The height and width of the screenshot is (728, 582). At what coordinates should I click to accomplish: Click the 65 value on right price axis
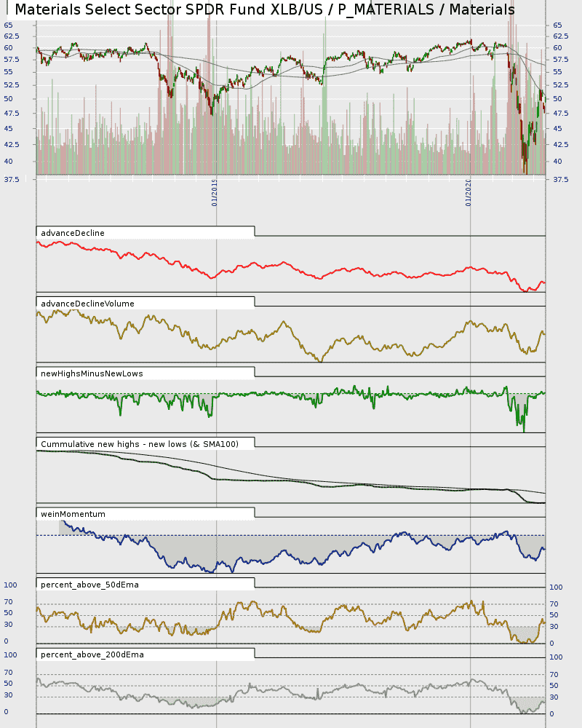(557, 25)
